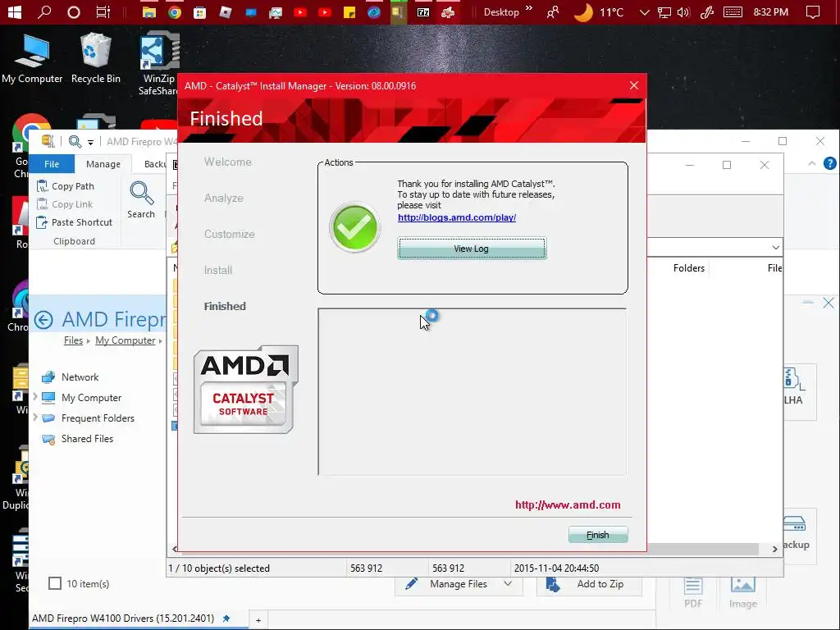The width and height of the screenshot is (840, 630).
Task: Select the Files breadcrumb link
Action: [x=73, y=340]
